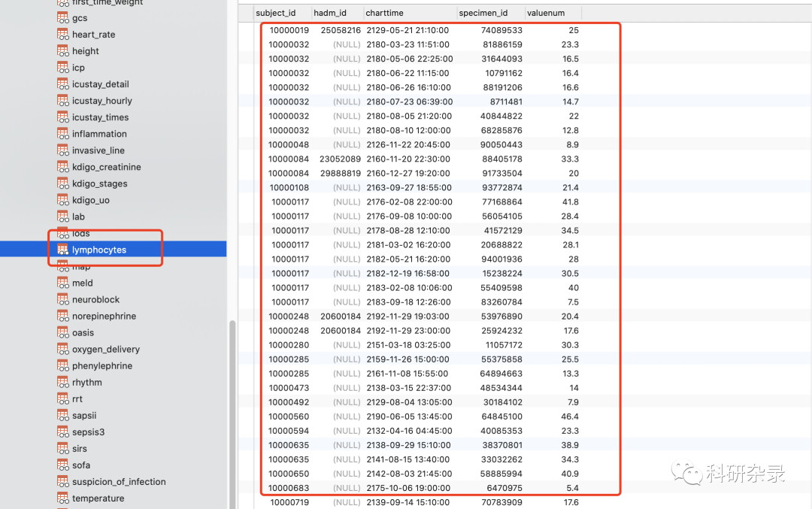Click the table icon beside oxygen_delivery

62,349
